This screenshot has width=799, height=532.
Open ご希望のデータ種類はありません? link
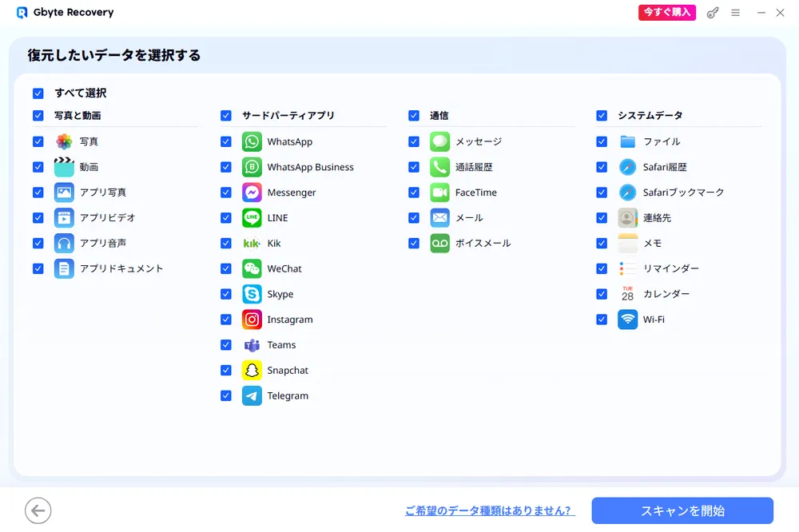click(490, 510)
